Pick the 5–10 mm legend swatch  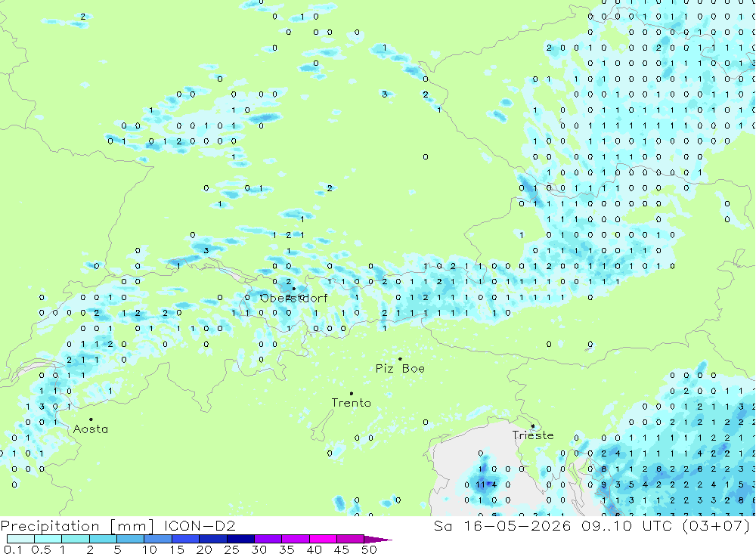131,539
